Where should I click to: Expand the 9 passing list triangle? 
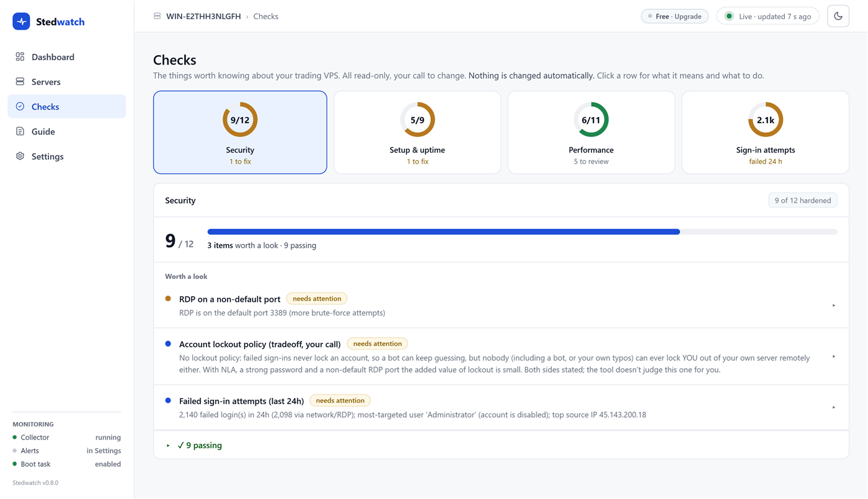click(168, 445)
